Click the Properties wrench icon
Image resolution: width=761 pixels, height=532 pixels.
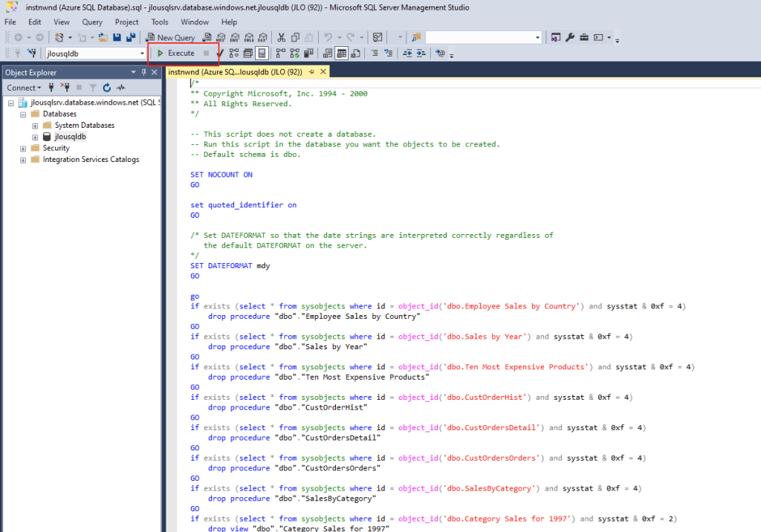click(570, 37)
